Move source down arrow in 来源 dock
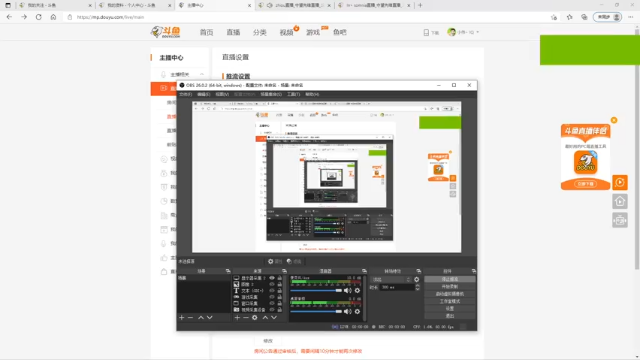640x360 pixels. click(274, 318)
